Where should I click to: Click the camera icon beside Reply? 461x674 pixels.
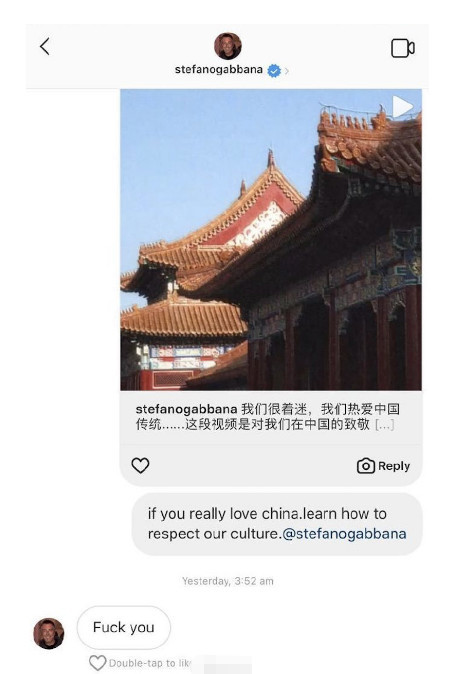366,466
